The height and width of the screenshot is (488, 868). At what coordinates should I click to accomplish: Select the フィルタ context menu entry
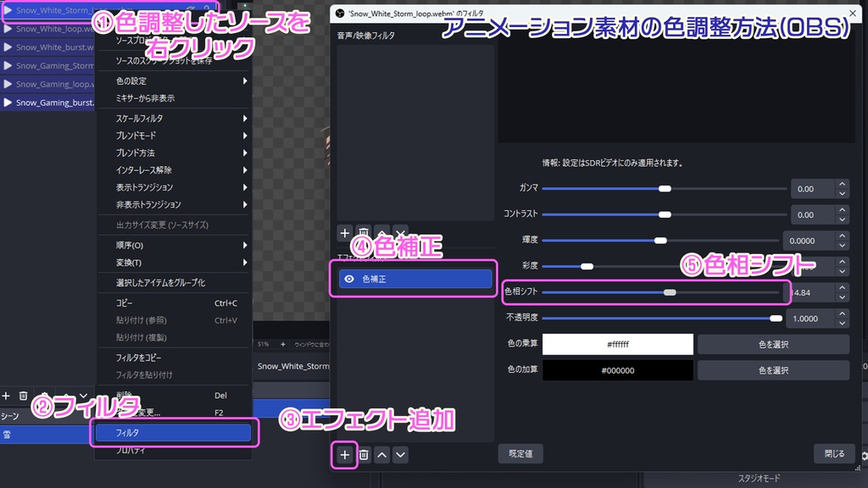pos(174,433)
